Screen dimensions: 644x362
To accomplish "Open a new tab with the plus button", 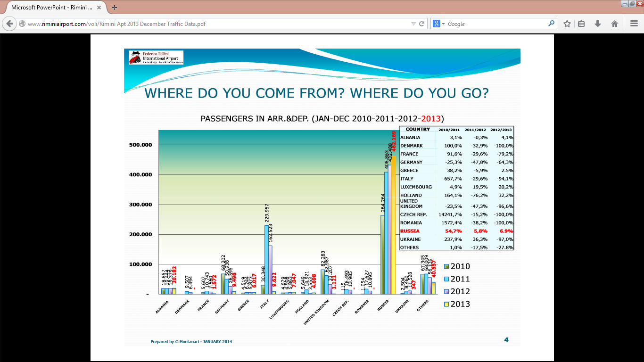I will 115,8.
